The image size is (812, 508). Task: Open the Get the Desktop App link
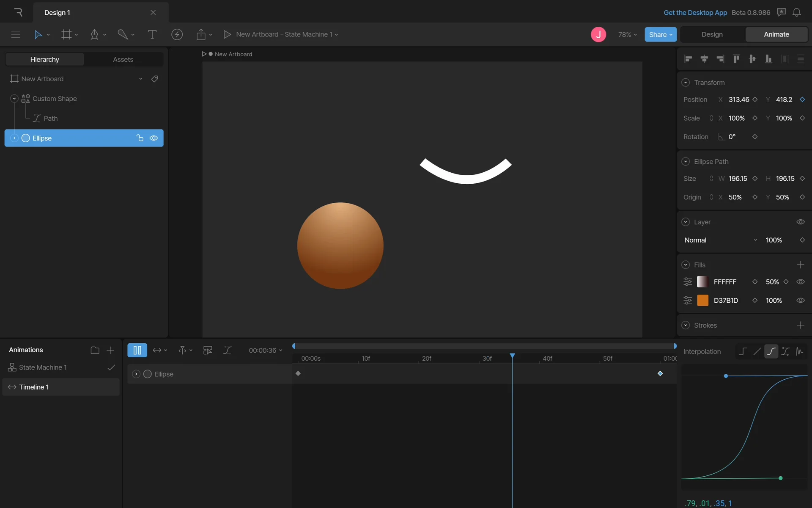[695, 13]
